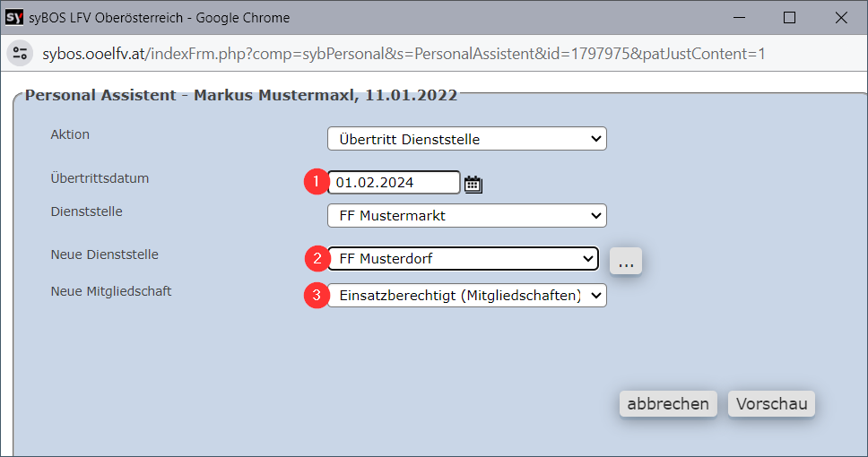Screen dimensions: 868x457
Task: Close the syBOS popup window
Action: pos(841,18)
